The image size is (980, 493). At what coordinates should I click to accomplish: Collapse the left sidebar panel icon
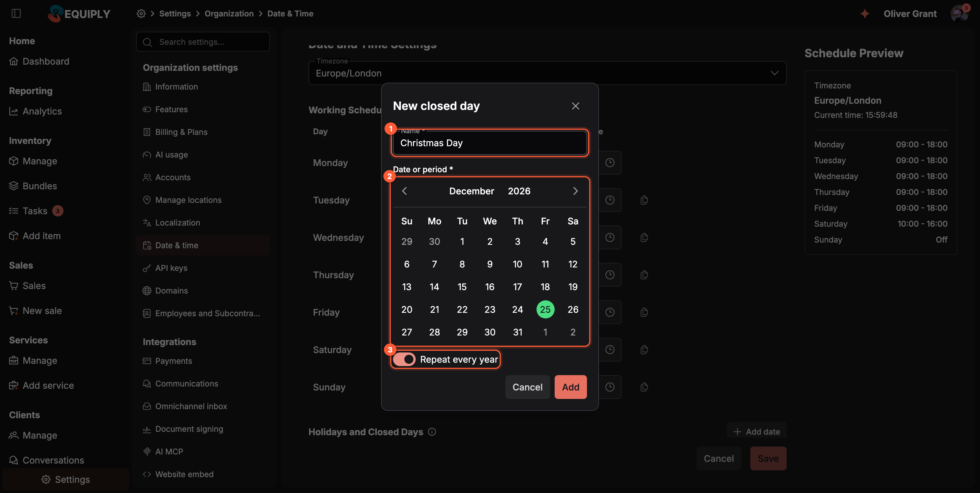(x=16, y=14)
